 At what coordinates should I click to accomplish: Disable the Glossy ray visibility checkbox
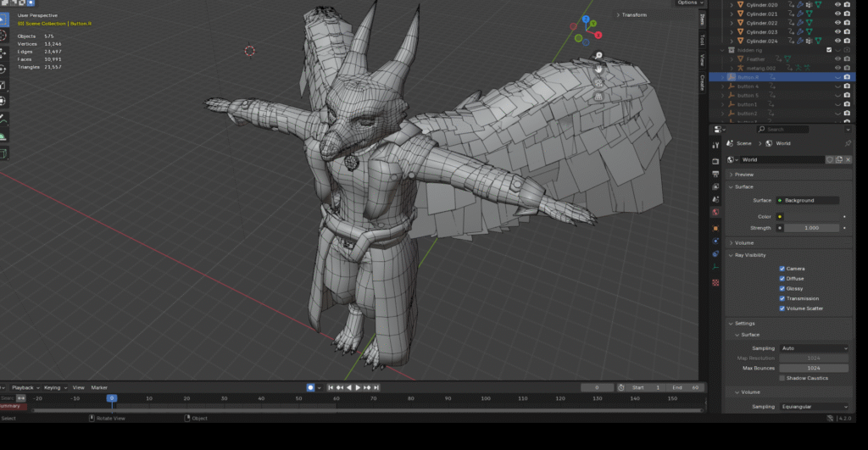click(x=782, y=288)
